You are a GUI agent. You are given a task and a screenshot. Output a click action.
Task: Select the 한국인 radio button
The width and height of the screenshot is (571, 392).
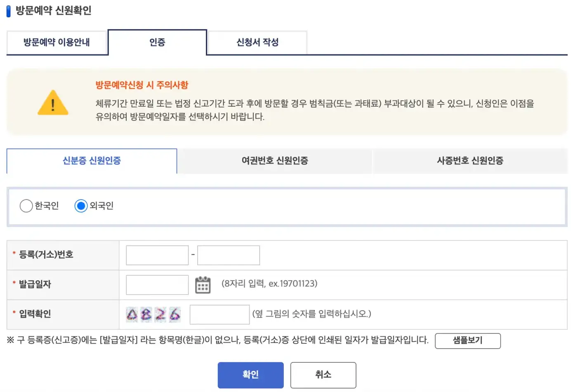26,206
